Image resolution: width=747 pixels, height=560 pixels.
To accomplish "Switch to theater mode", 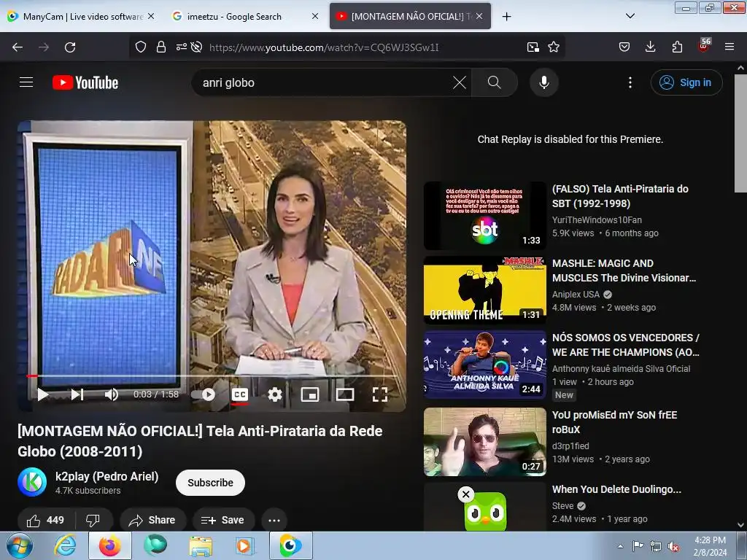I will click(345, 394).
